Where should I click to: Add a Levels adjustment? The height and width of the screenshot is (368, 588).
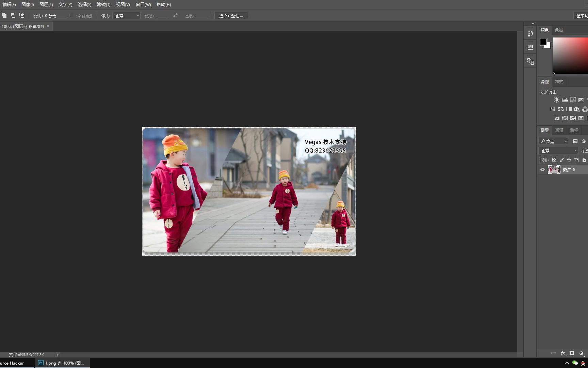tap(565, 100)
